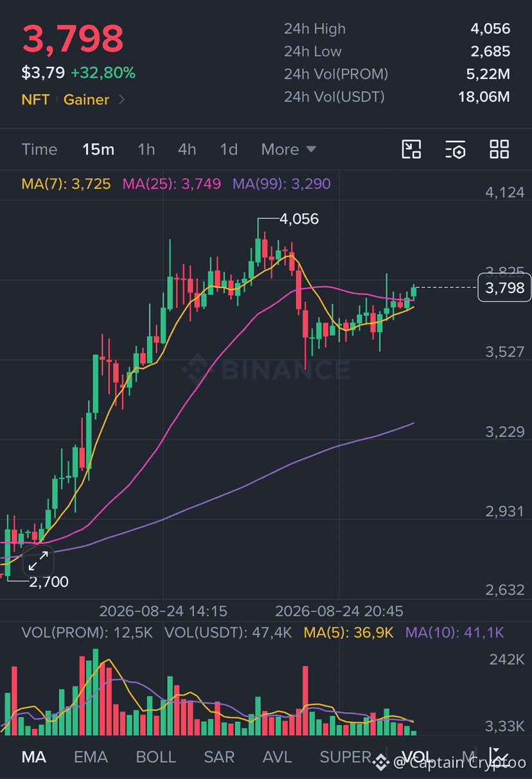The width and height of the screenshot is (532, 779).
Task: Open the indicator settings icon
Action: pos(455,149)
